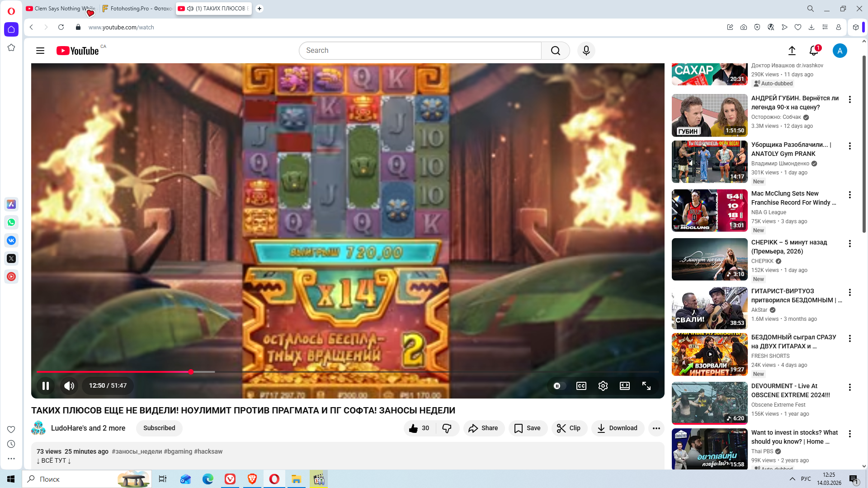Click the Share button
This screenshot has width=868, height=488.
pyautogui.click(x=483, y=428)
